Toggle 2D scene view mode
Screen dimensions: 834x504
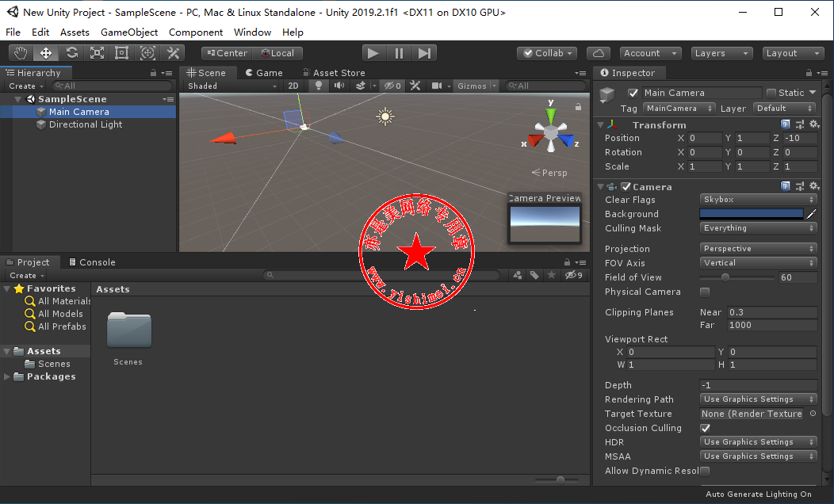[293, 86]
